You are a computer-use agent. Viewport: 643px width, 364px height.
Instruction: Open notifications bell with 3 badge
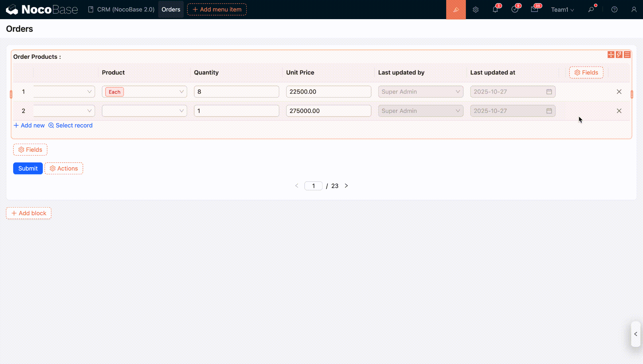pyautogui.click(x=495, y=9)
